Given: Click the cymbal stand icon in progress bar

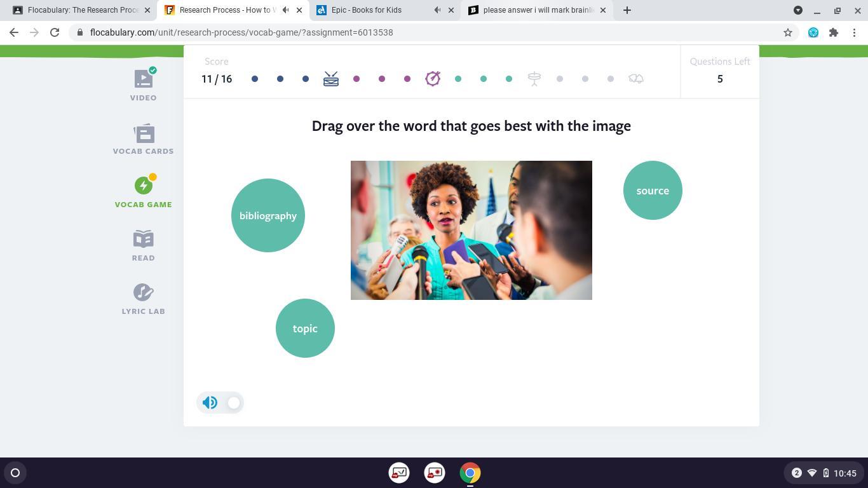Looking at the screenshot, I should [534, 79].
